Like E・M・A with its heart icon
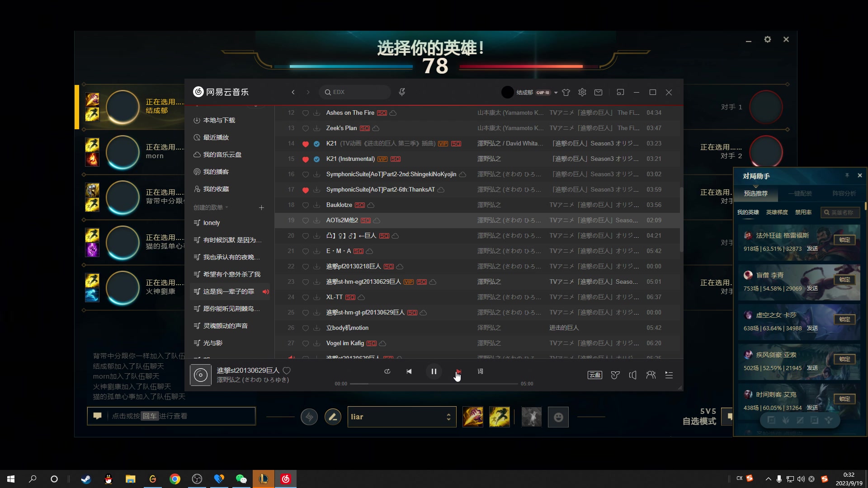Screen dimensions: 868x488 [x=306, y=251]
